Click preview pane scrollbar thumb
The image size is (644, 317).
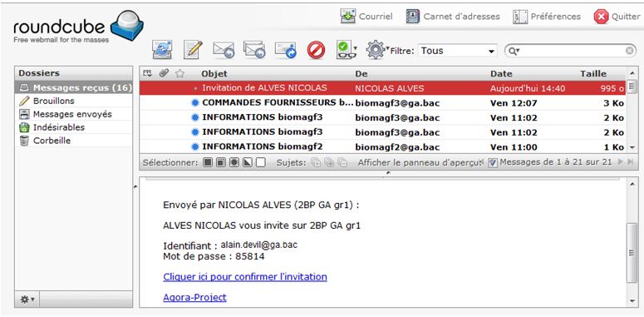pyautogui.click(x=632, y=252)
